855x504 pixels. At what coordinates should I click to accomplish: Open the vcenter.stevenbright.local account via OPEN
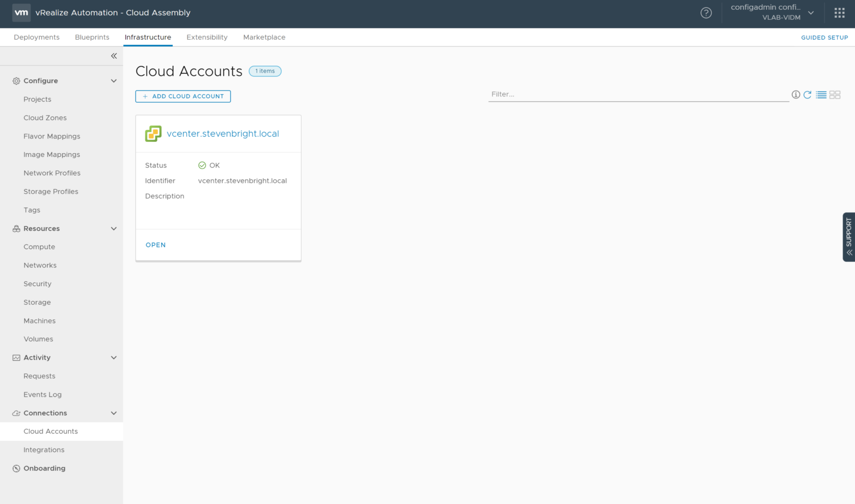point(155,245)
